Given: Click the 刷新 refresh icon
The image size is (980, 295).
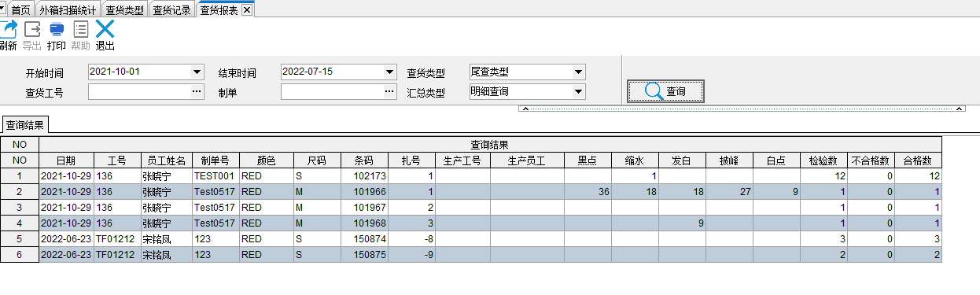Looking at the screenshot, I should pos(8,29).
